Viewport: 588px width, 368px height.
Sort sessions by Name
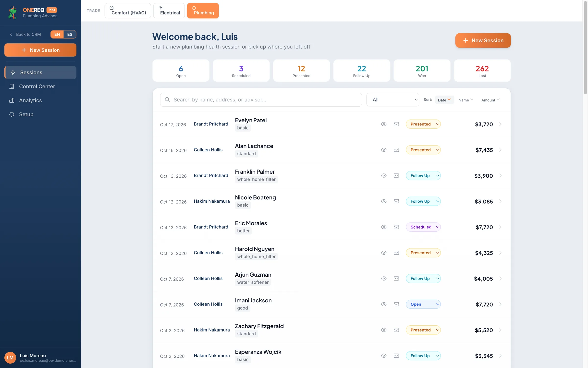465,100
